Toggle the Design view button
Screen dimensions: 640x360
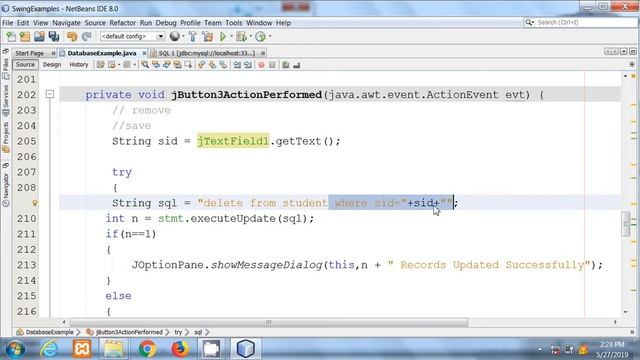(52, 64)
